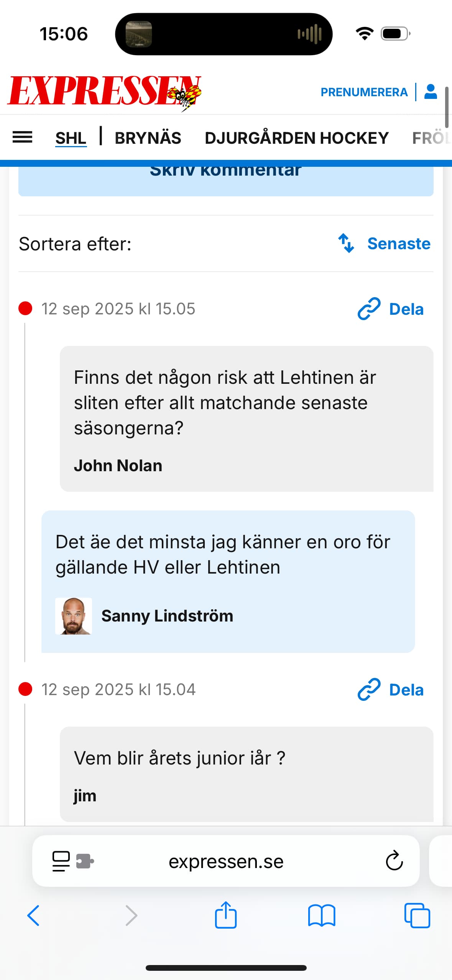Open Safari bookmarks book icon
The height and width of the screenshot is (980, 452).
(321, 915)
